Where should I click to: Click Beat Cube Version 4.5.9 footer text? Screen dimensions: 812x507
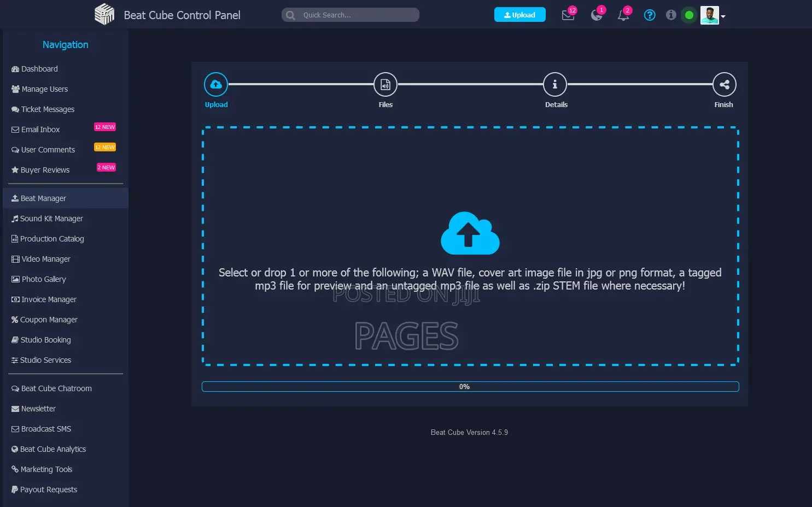click(x=469, y=432)
